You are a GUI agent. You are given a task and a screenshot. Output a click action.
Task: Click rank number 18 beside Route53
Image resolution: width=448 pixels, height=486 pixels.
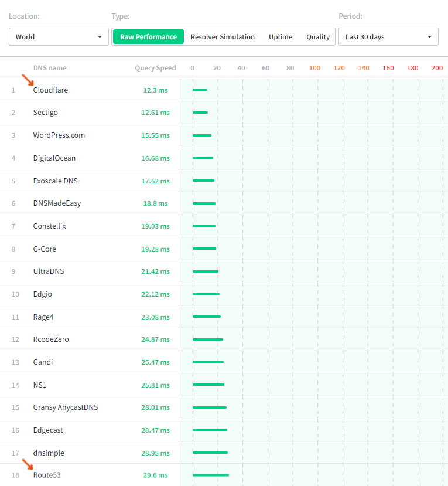coord(15,475)
